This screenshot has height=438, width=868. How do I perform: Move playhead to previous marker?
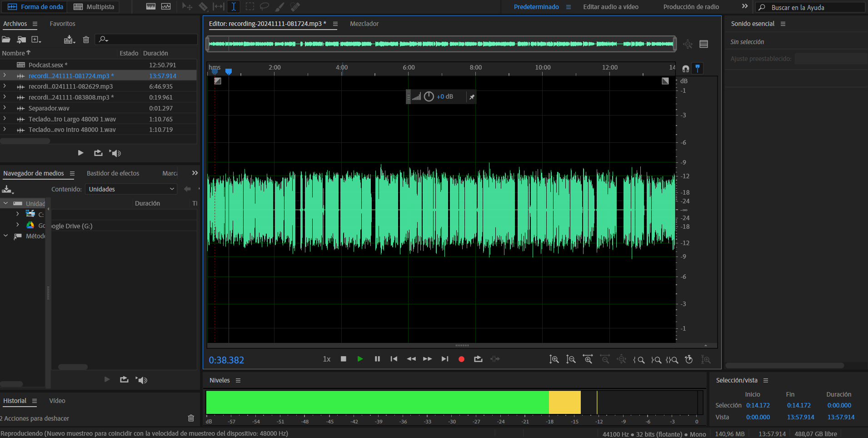tap(394, 359)
